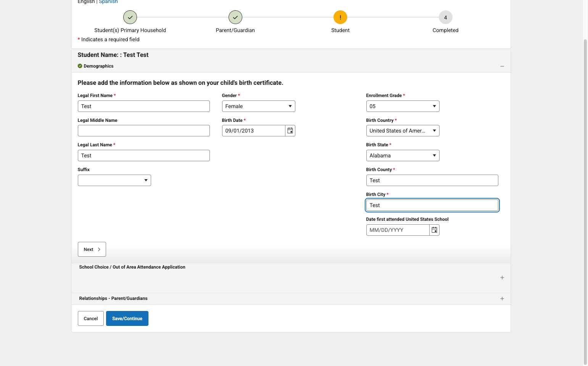Viewport: 588px width, 366px height.
Task: Click the Birth Date text field
Action: coord(254,131)
